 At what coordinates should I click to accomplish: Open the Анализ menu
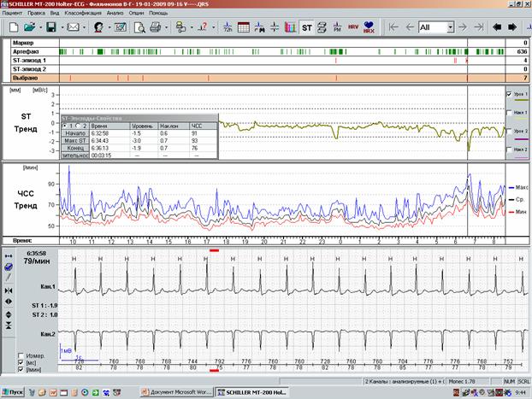(115, 13)
